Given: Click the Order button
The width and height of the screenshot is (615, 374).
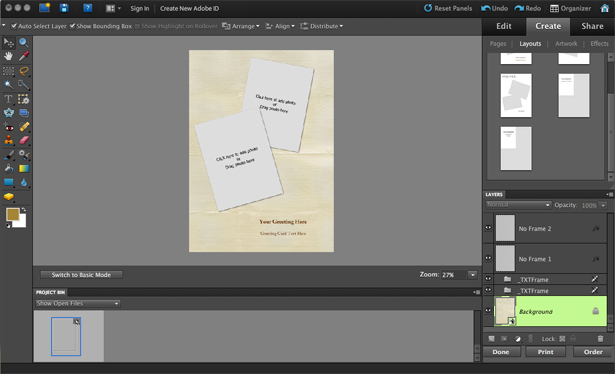Looking at the screenshot, I should click(593, 352).
